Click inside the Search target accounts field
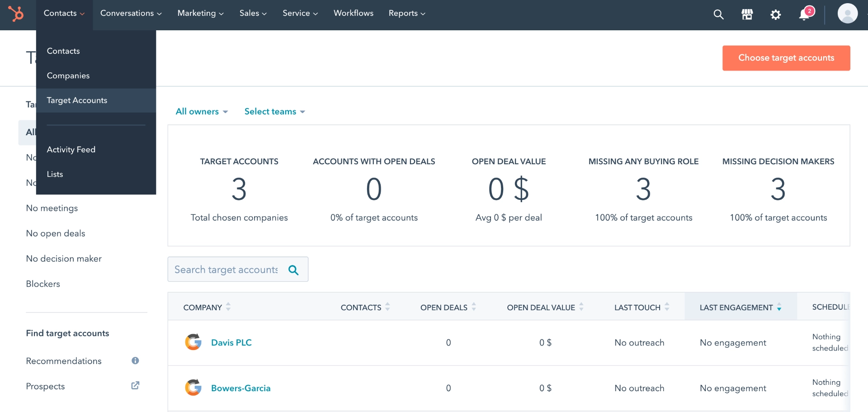This screenshot has width=868, height=412. 226,269
